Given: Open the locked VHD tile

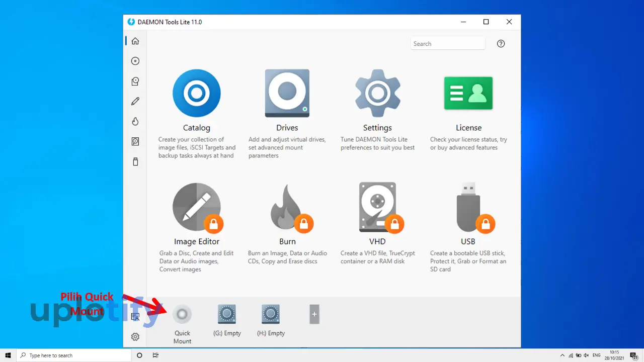Looking at the screenshot, I should 380,207.
